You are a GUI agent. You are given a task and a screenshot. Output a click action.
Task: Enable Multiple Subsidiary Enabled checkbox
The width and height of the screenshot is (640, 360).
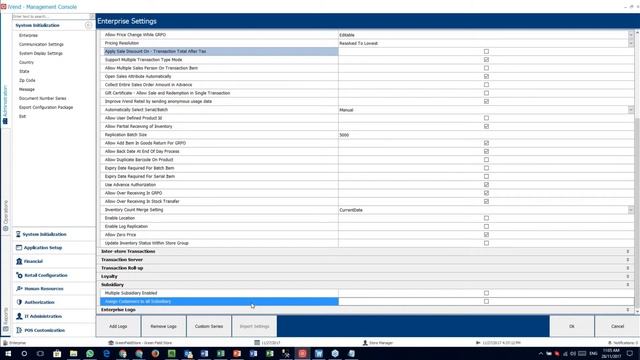pyautogui.click(x=486, y=293)
